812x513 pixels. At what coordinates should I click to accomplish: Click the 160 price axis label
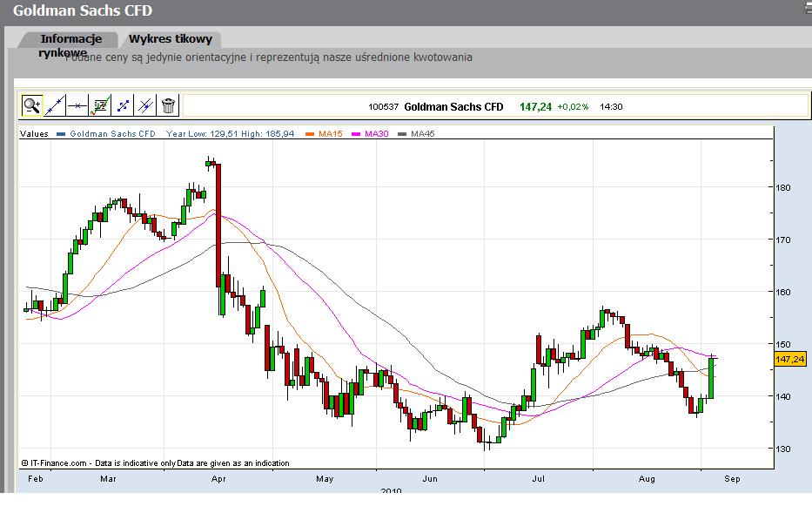[x=783, y=292]
